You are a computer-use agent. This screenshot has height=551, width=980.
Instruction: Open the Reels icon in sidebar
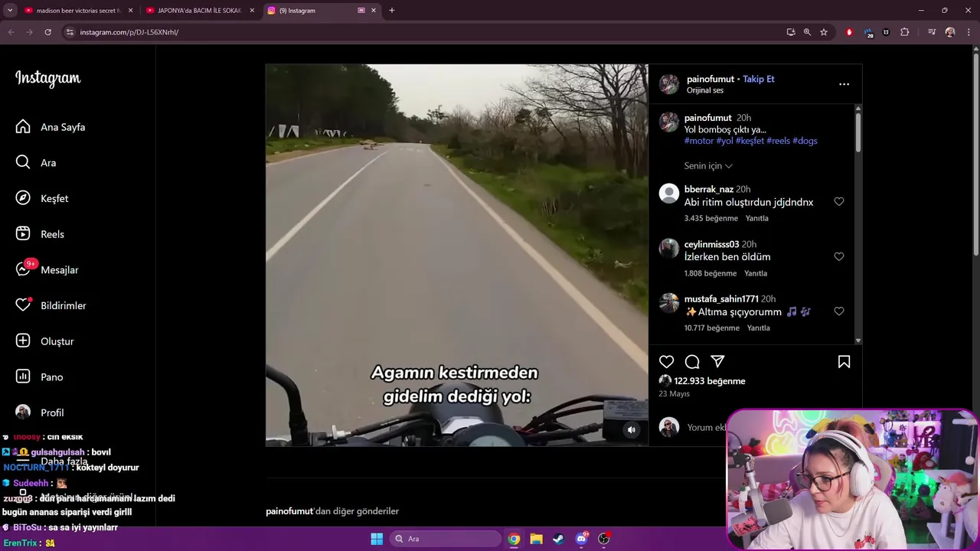[x=23, y=234]
